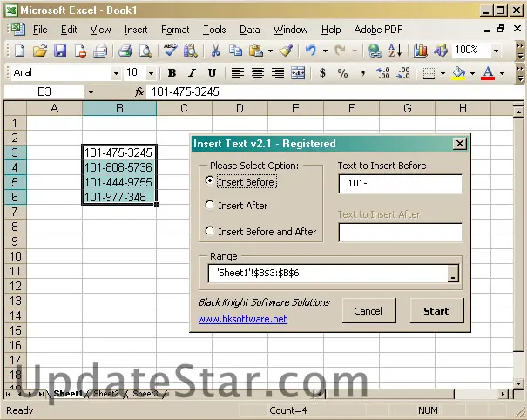Click the Paste clipboard icon
Screen dimensions: 527x420
click(x=256, y=51)
